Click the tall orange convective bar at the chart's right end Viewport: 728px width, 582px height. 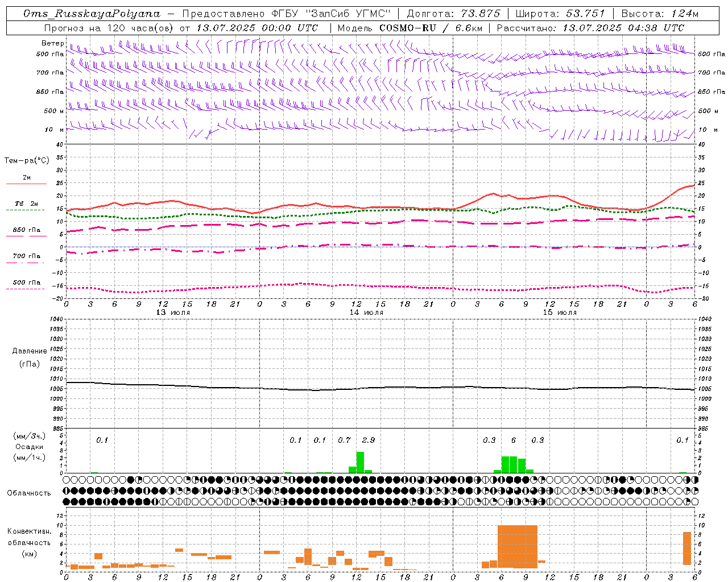687,548
